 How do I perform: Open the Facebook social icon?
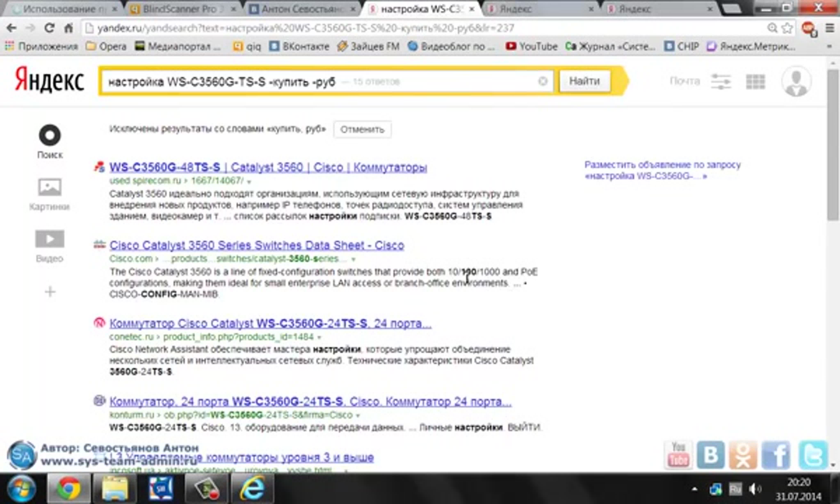coord(775,455)
